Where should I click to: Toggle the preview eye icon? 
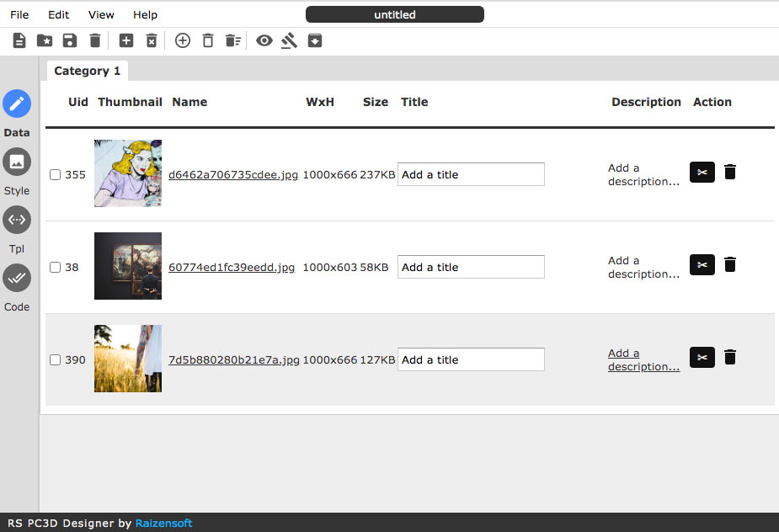tap(264, 40)
